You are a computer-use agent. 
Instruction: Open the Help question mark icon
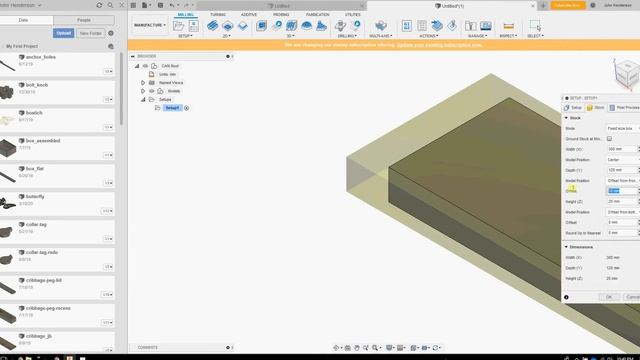(593, 5)
